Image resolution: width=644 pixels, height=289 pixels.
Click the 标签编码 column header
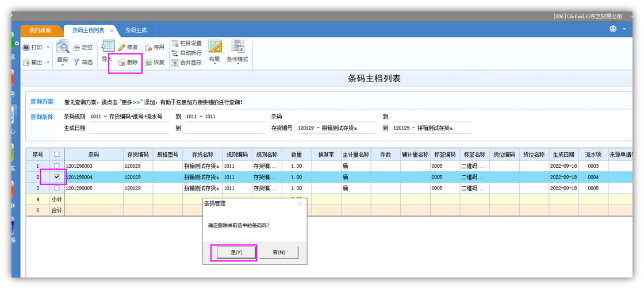pos(445,155)
